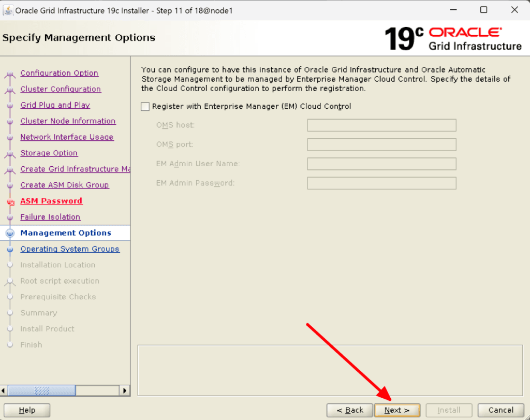Click the Java installer icon in title bar
530x420 pixels.
click(x=8, y=10)
